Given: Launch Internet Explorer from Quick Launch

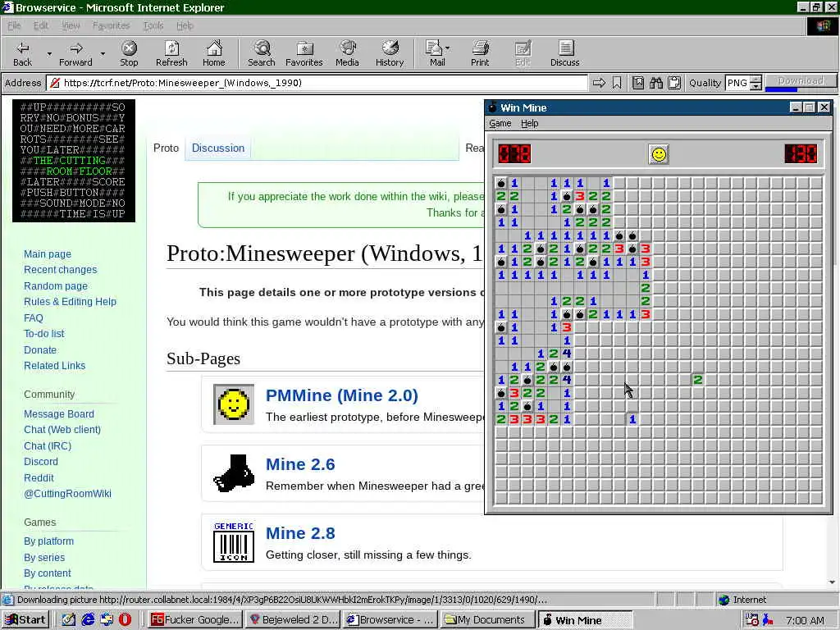Looking at the screenshot, I should pos(88,619).
